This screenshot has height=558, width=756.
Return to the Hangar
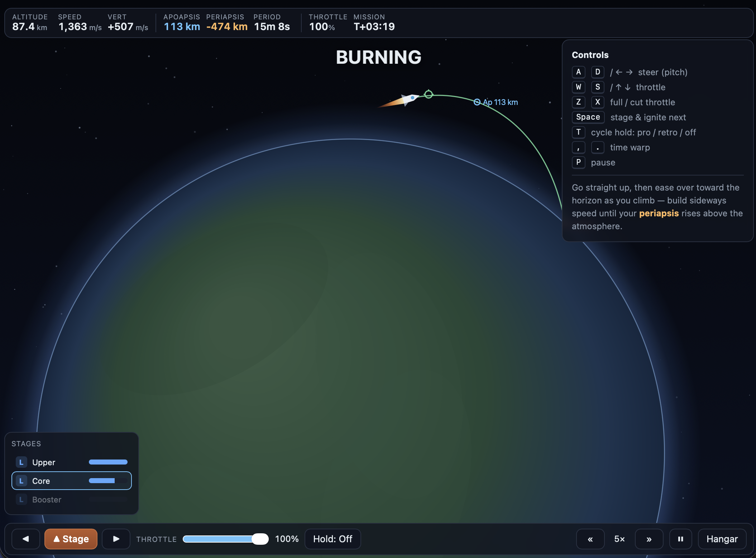click(x=722, y=539)
